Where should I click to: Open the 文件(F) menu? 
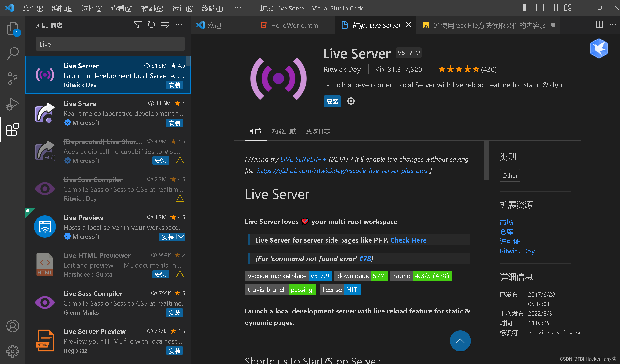[33, 8]
